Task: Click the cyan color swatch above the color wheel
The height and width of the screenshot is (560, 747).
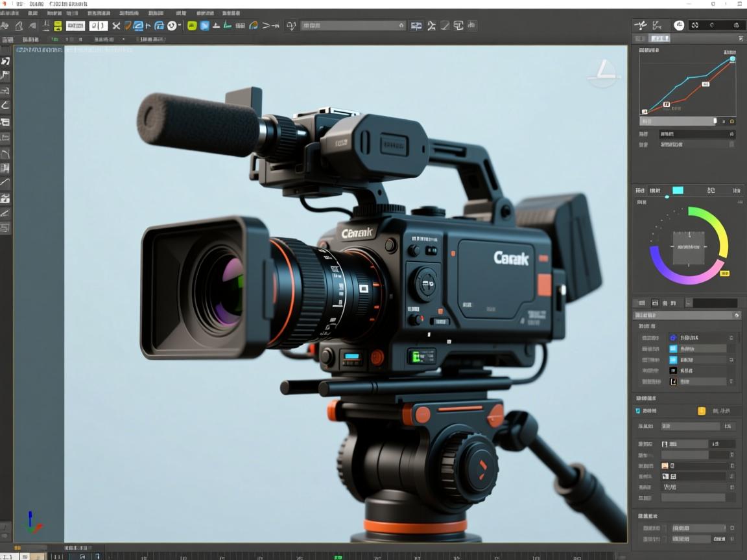Action: (x=678, y=191)
